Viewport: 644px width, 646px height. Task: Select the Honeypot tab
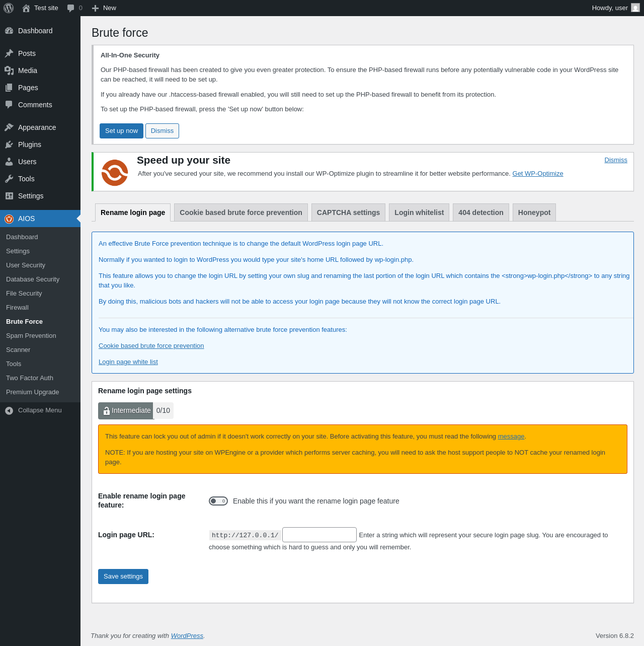point(534,212)
